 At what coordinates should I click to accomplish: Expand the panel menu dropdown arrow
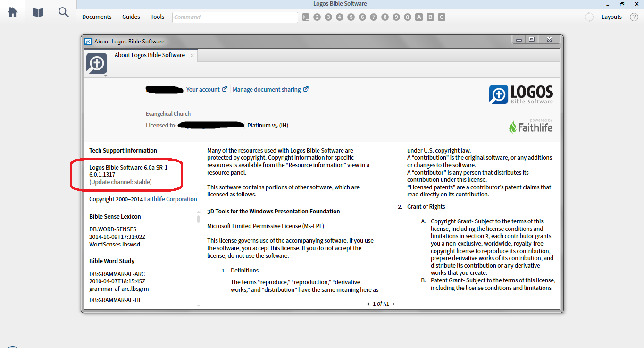coord(106,76)
